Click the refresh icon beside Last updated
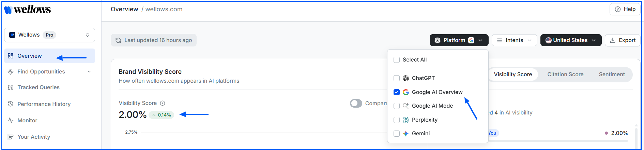The width and height of the screenshot is (644, 150). click(x=118, y=40)
